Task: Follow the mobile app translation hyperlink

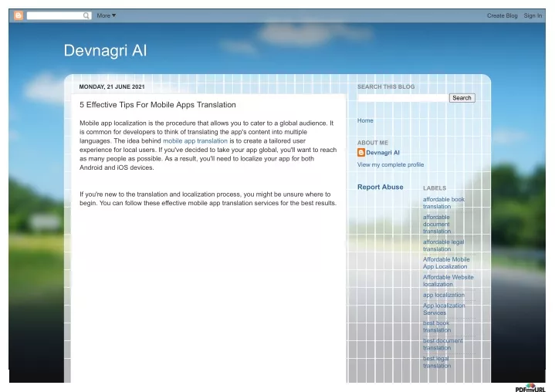Action: point(195,140)
